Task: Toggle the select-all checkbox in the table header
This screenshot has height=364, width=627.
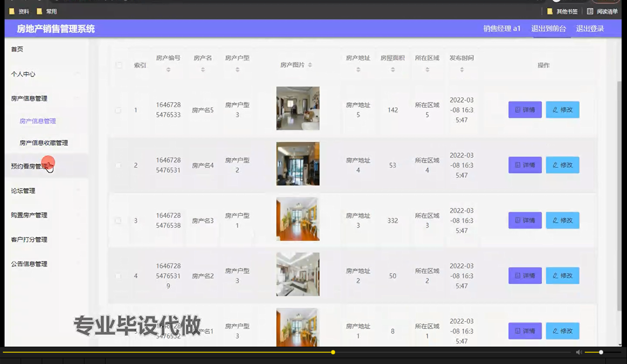Action: click(x=119, y=65)
